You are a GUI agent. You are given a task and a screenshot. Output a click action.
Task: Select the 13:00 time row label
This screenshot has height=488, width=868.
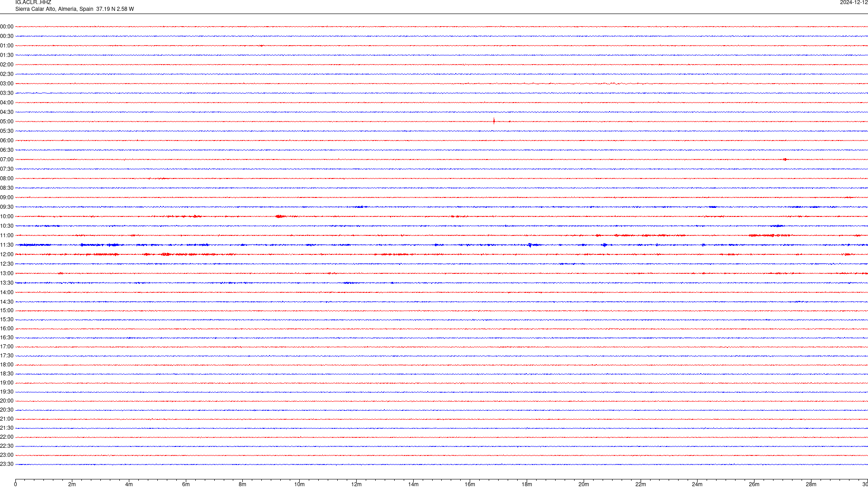(7, 273)
